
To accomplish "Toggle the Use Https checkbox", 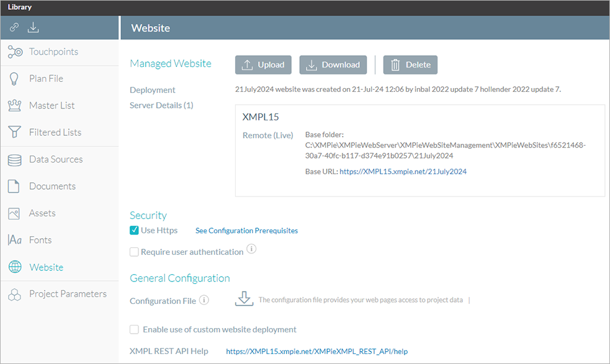I will tap(134, 230).
